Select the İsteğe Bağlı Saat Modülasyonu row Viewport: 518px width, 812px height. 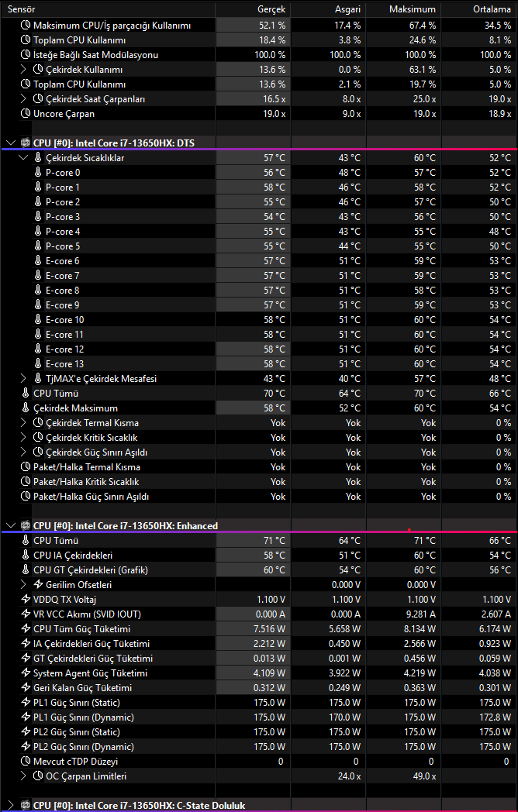(259, 54)
